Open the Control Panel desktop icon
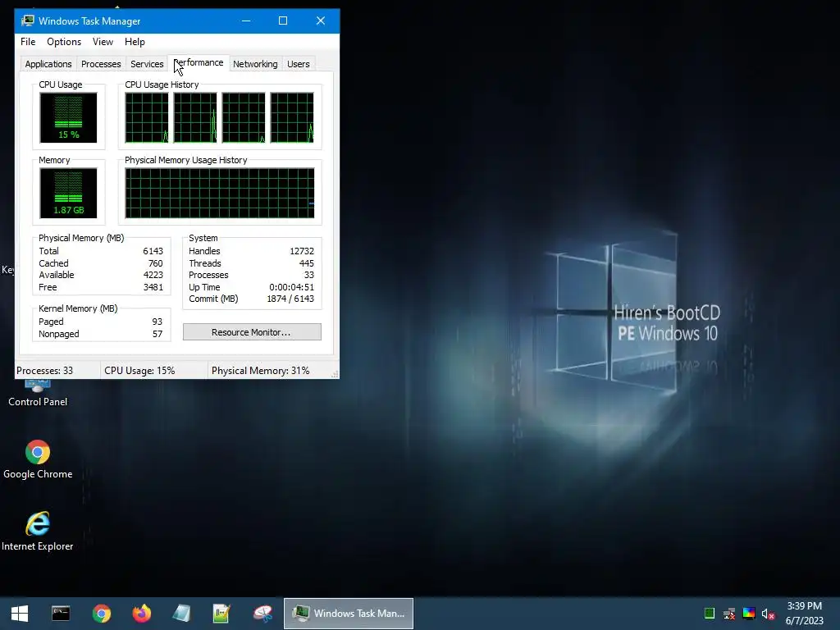Image resolution: width=840 pixels, height=630 pixels. pyautogui.click(x=38, y=394)
